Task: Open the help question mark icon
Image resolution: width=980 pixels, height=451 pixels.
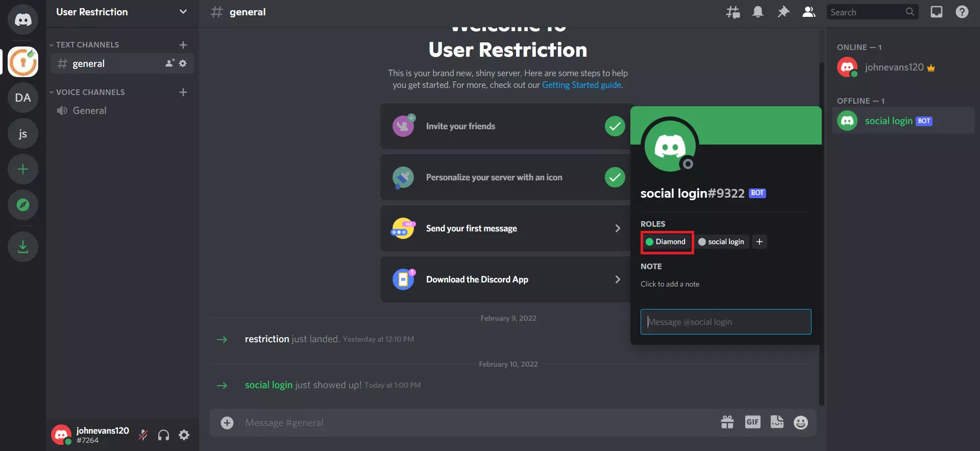Action: click(x=962, y=12)
